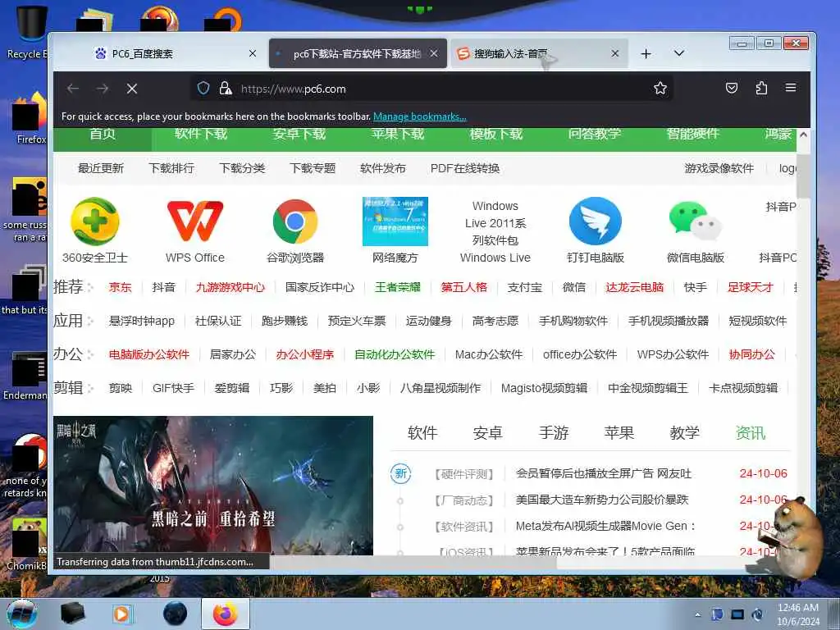Click the Firefox taskbar icon
Image resolution: width=840 pixels, height=630 pixels.
(x=226, y=614)
